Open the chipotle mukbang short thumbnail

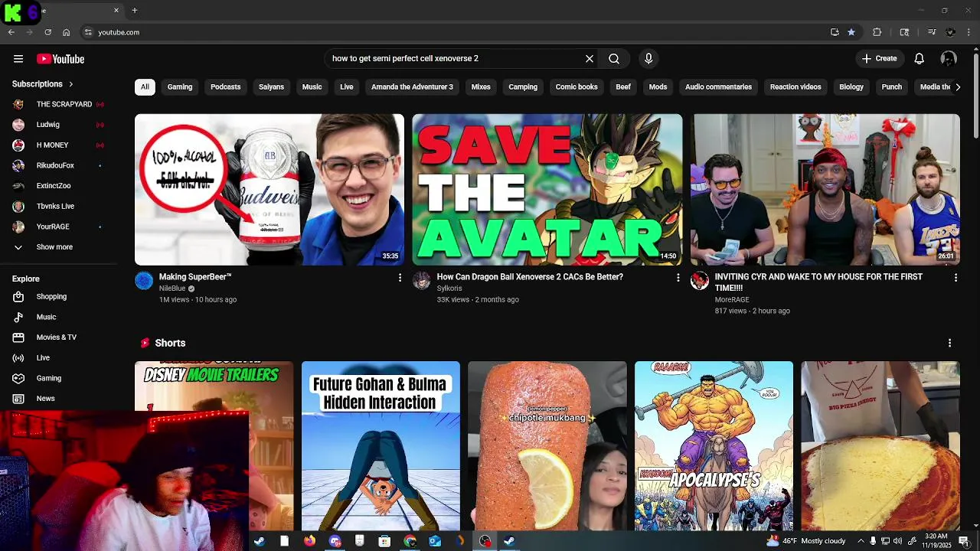[x=547, y=445]
